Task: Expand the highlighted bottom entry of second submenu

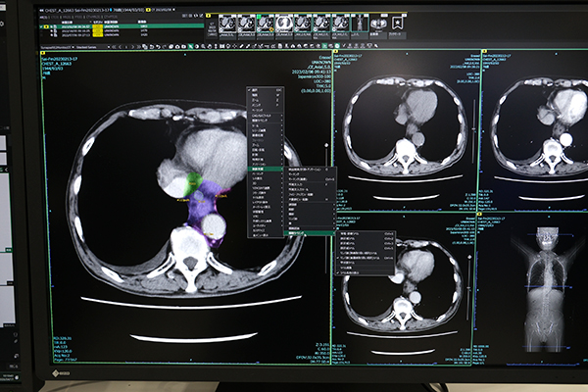Action: point(309,233)
